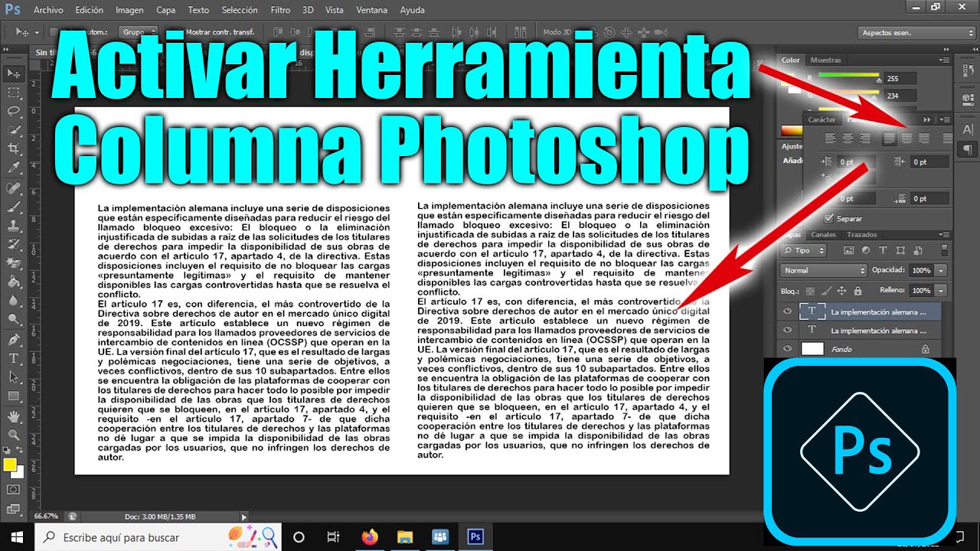
Task: Align paragraph text left
Action: point(831,139)
